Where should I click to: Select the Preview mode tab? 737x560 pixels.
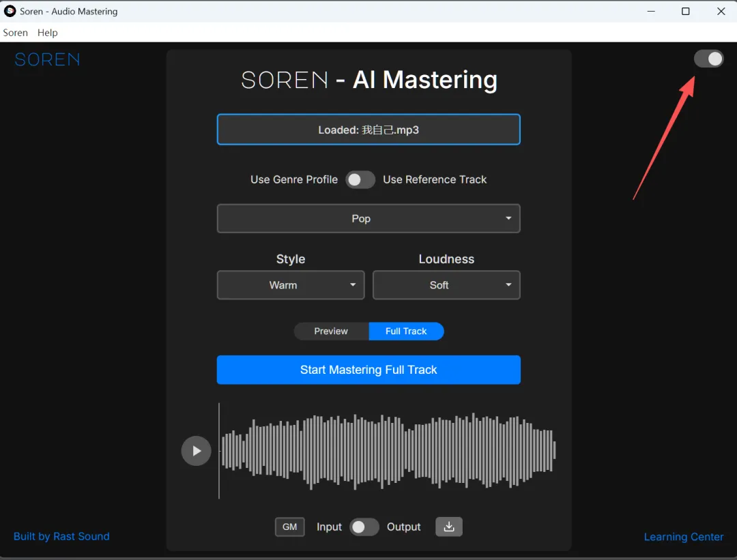[332, 331]
